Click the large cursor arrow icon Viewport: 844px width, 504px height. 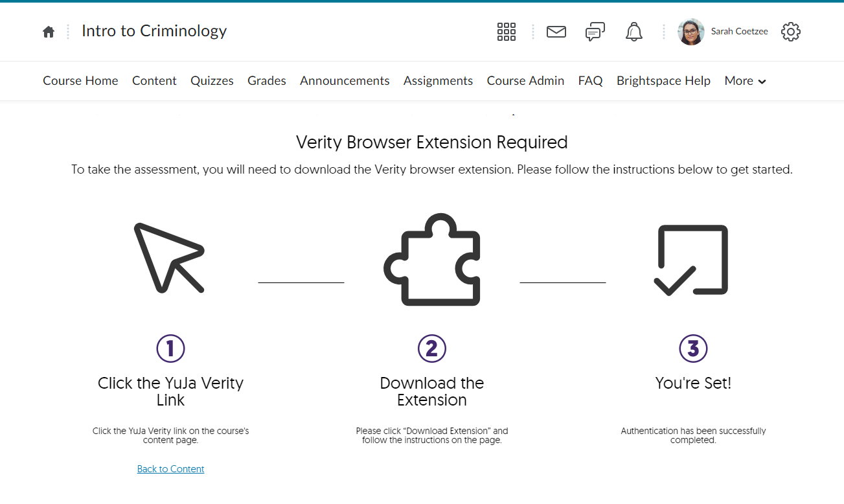170,258
